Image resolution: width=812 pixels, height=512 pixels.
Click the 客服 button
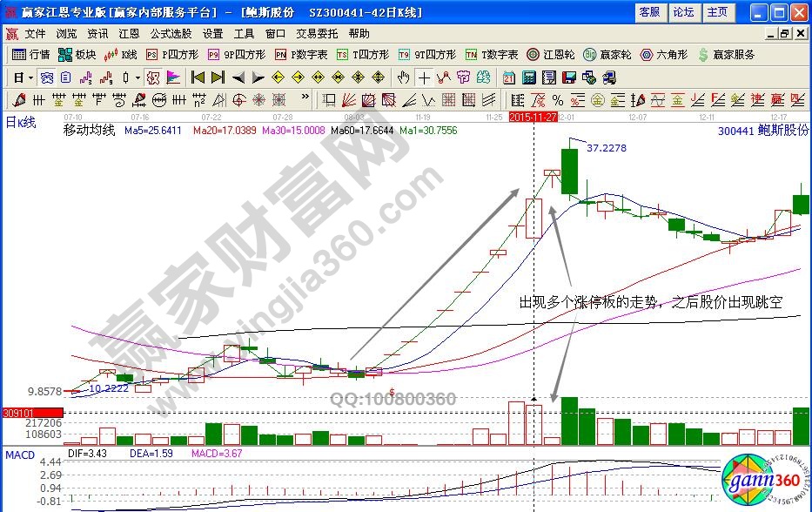point(649,12)
